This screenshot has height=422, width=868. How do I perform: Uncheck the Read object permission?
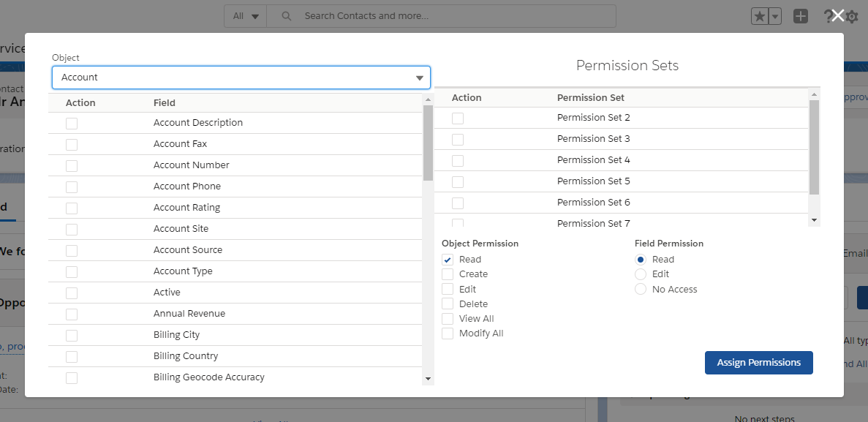(x=448, y=259)
